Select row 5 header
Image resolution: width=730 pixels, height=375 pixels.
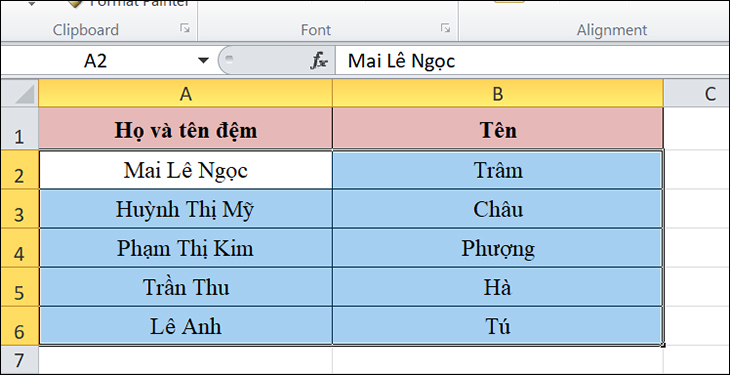pyautogui.click(x=20, y=287)
